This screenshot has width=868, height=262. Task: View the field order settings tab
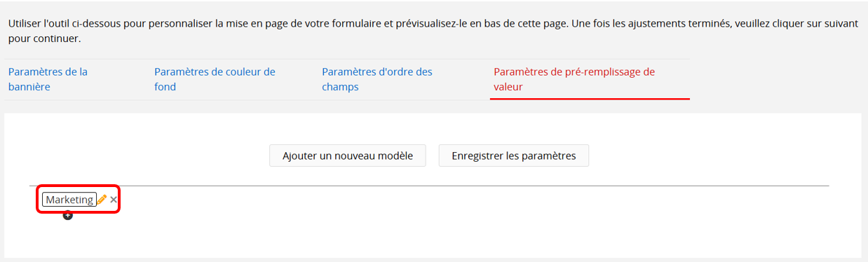(377, 79)
